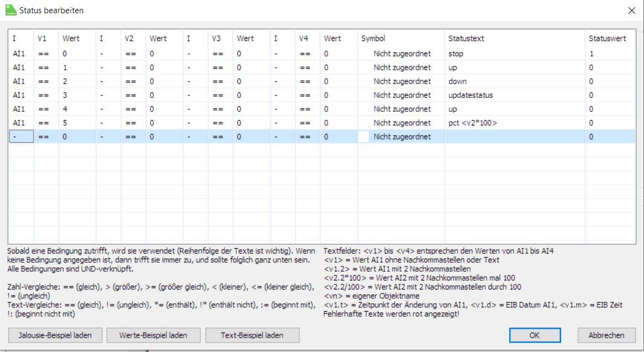Image resolution: width=644 pixels, height=352 pixels.
Task: Load the Jalousie-Beispiel
Action: click(55, 335)
